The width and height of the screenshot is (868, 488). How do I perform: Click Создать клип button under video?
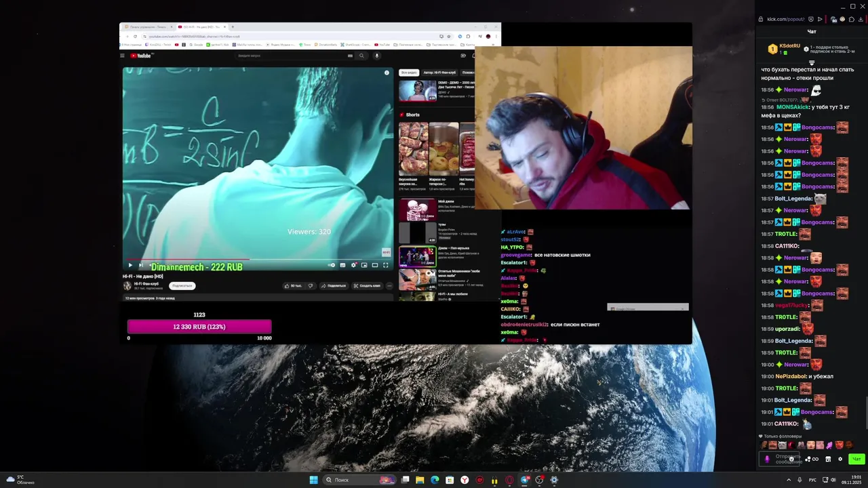[367, 285]
